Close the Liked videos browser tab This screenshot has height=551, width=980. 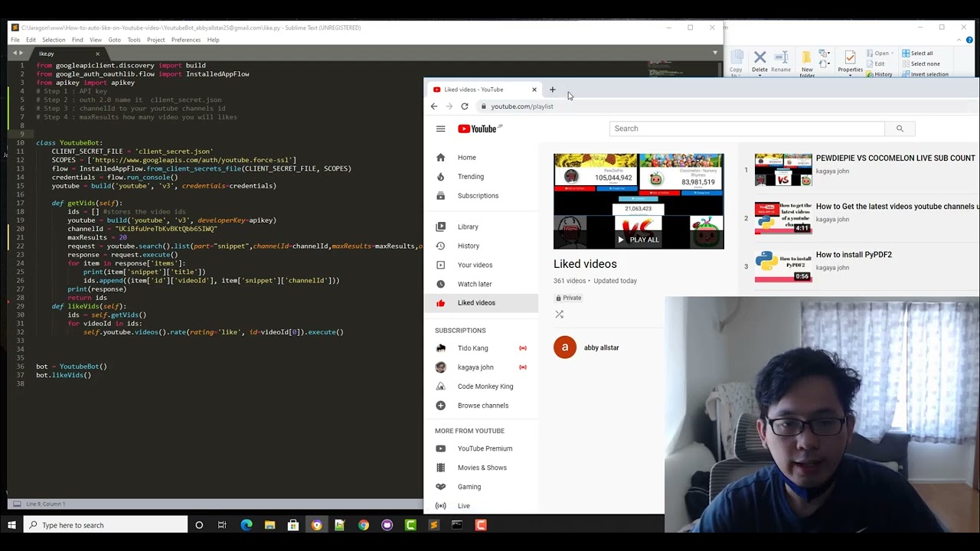(x=534, y=90)
